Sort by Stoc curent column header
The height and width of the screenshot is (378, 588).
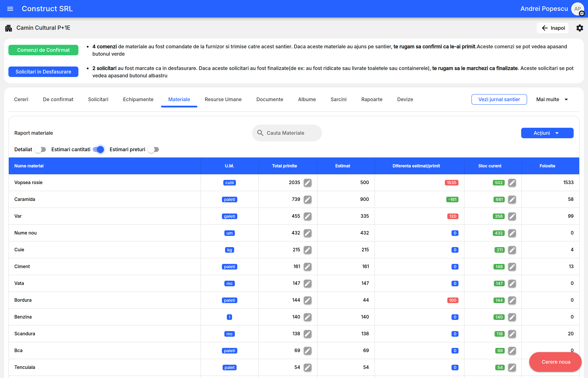click(490, 166)
